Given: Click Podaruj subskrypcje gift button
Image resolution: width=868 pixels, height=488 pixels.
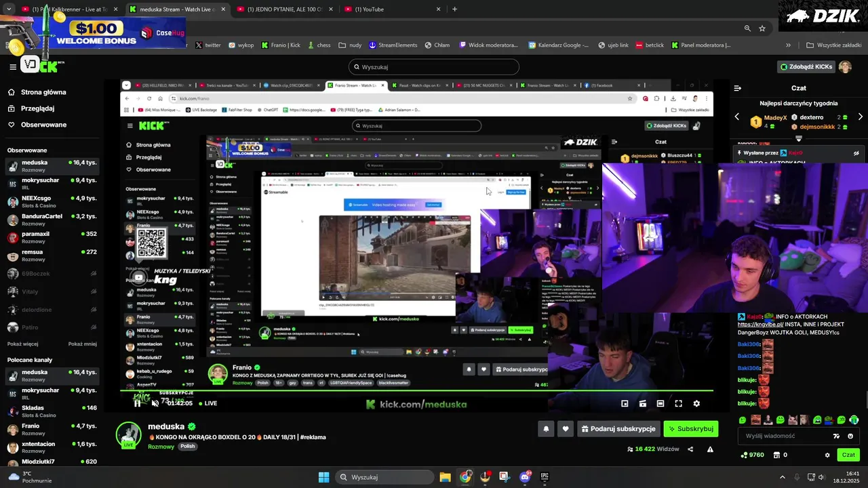Looking at the screenshot, I should click(x=618, y=429).
